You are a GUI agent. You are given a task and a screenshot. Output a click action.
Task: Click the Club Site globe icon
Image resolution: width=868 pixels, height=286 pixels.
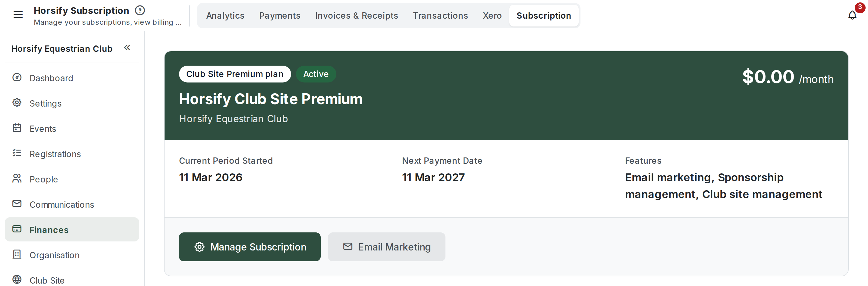pos(17,280)
